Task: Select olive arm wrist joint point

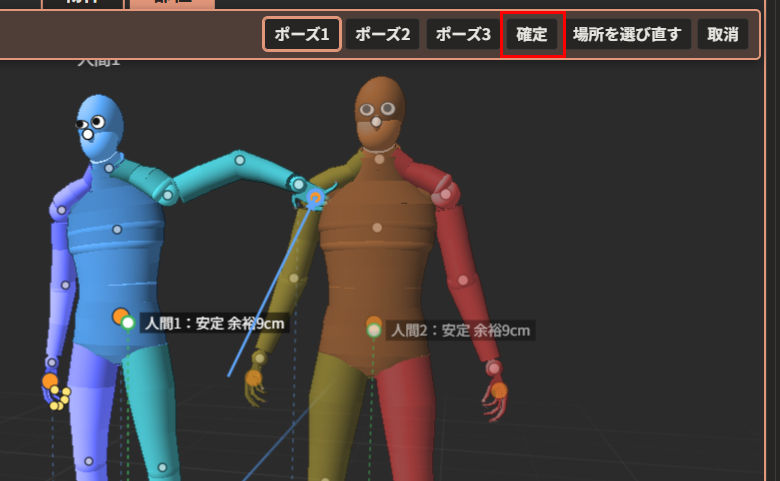Action: (x=259, y=358)
